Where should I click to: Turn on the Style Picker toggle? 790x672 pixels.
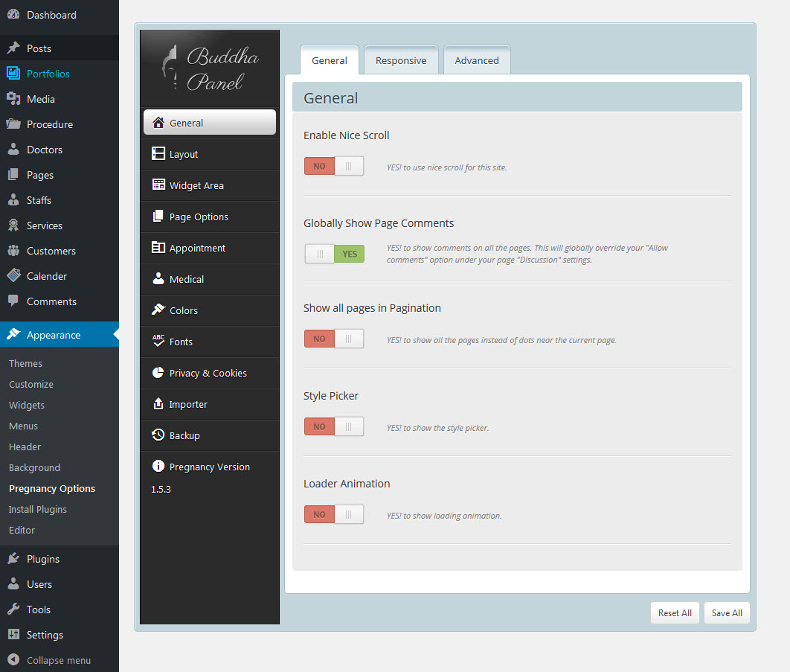point(334,426)
